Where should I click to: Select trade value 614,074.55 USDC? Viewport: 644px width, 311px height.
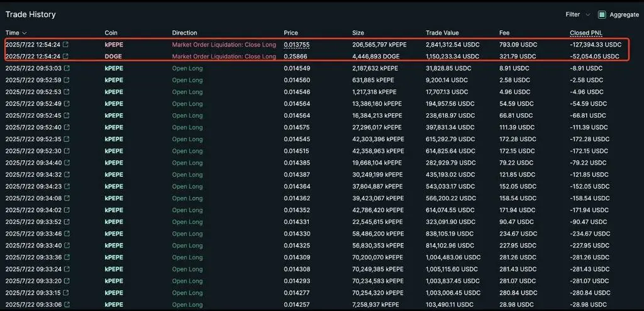click(449, 210)
